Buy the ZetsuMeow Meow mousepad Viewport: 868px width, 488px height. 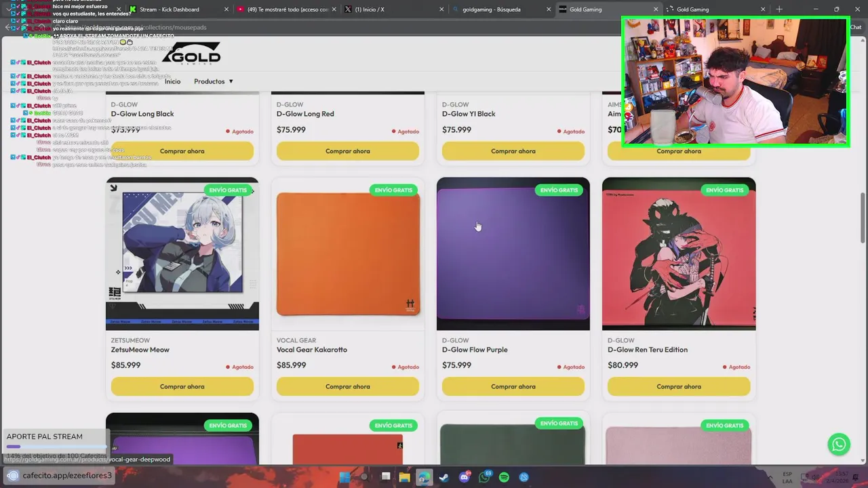pos(182,386)
